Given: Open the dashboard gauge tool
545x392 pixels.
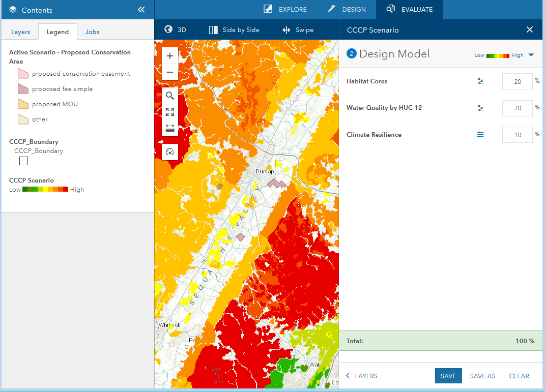Looking at the screenshot, I should [x=170, y=152].
